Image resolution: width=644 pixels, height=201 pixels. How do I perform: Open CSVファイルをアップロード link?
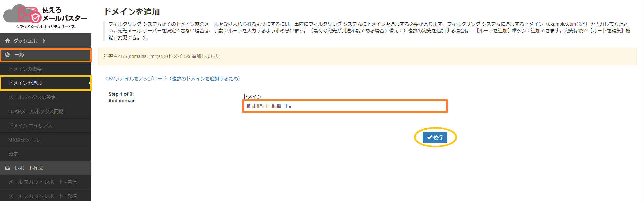(x=172, y=79)
